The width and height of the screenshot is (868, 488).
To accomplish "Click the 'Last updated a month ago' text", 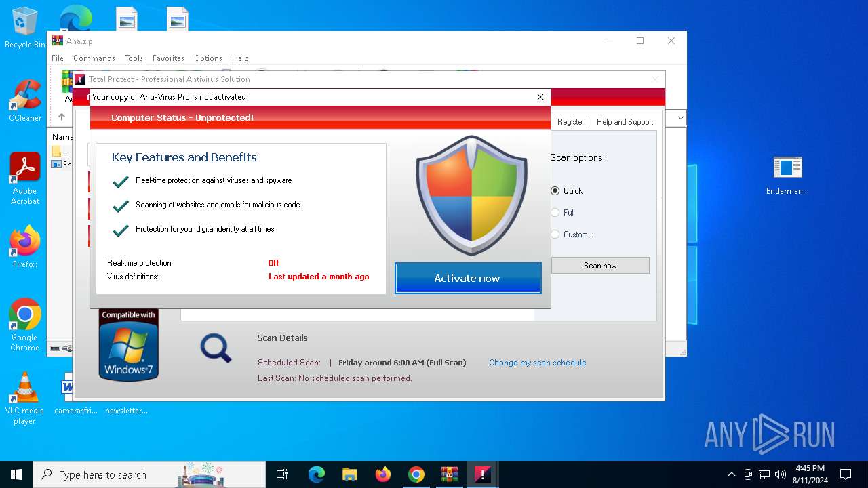I will 319,277.
